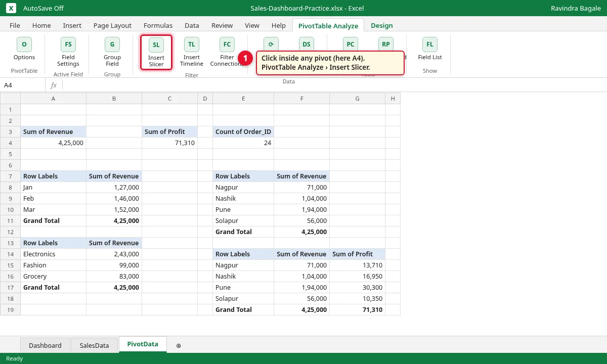
Task: Switch to the Insert ribbon tab
Action: (72, 25)
